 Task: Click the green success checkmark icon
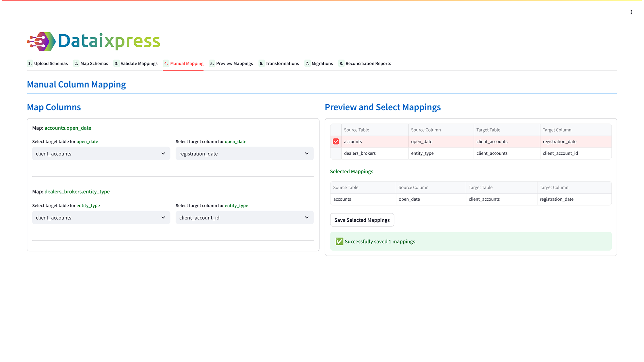point(339,241)
